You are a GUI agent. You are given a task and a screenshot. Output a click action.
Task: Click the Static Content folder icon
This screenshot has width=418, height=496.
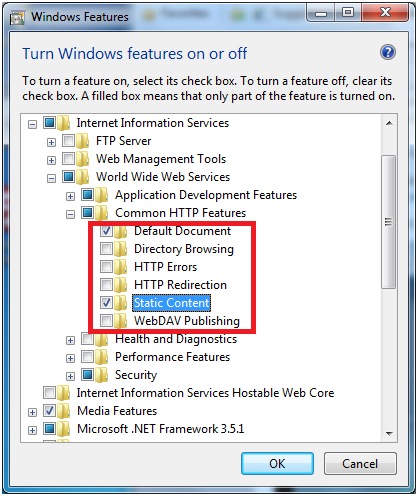pyautogui.click(x=121, y=303)
